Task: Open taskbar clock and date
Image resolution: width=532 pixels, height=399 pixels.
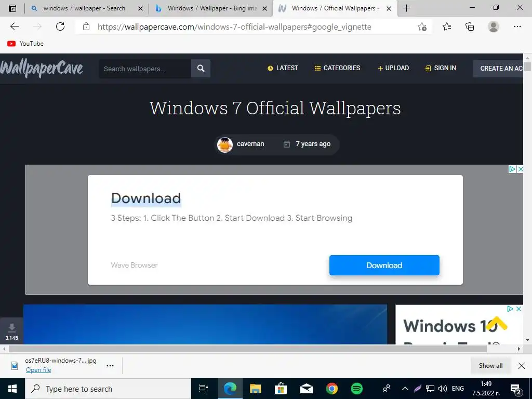Action: [486, 389]
